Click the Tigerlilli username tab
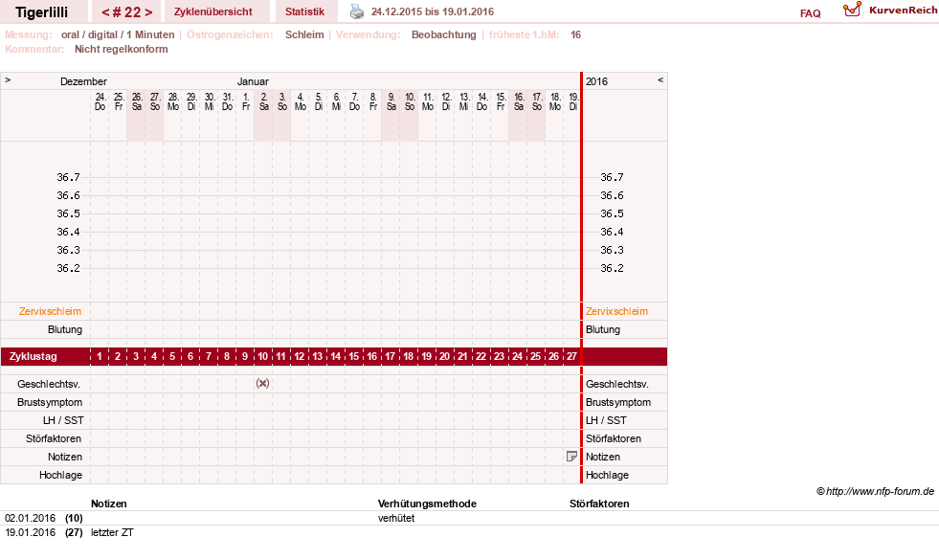This screenshot has width=939, height=560. pos(42,12)
